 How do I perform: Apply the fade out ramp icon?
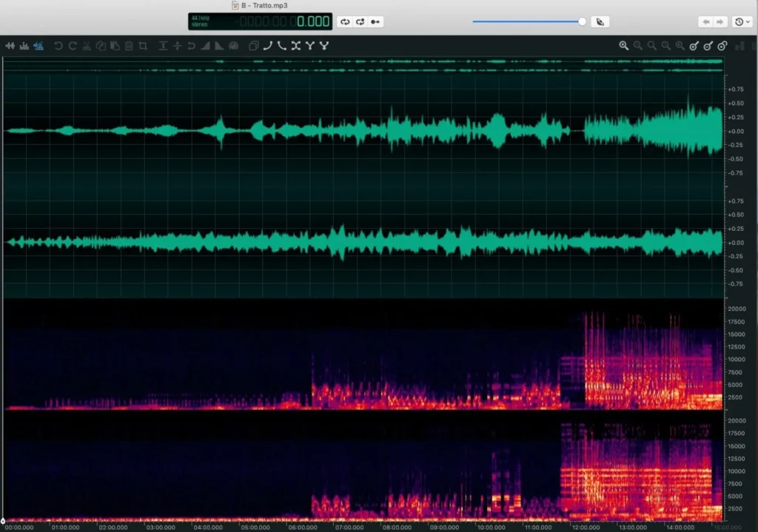pos(219,46)
